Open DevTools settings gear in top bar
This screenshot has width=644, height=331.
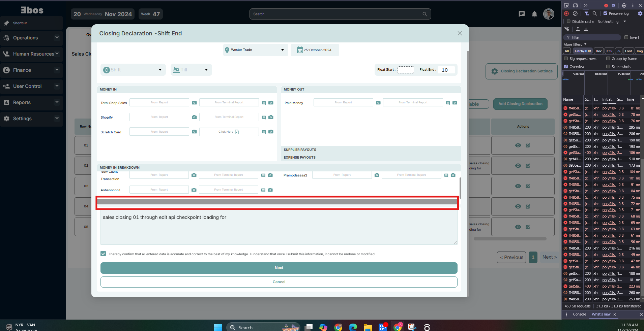[x=624, y=5]
